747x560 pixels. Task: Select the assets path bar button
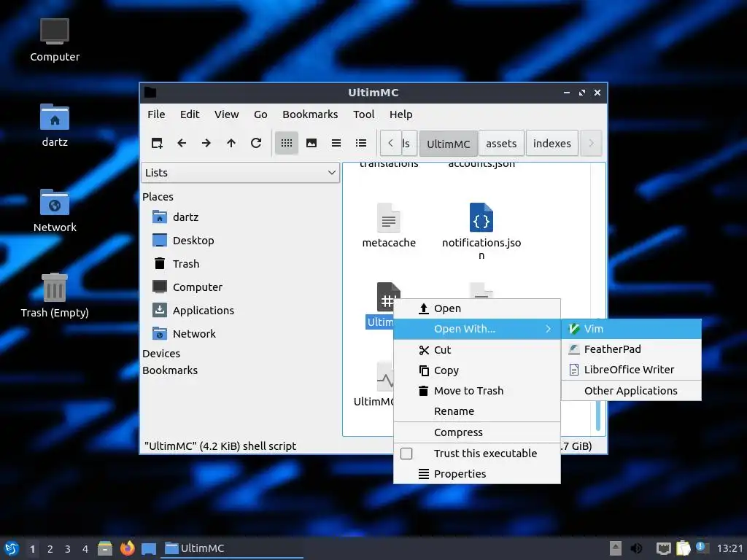tap(501, 144)
